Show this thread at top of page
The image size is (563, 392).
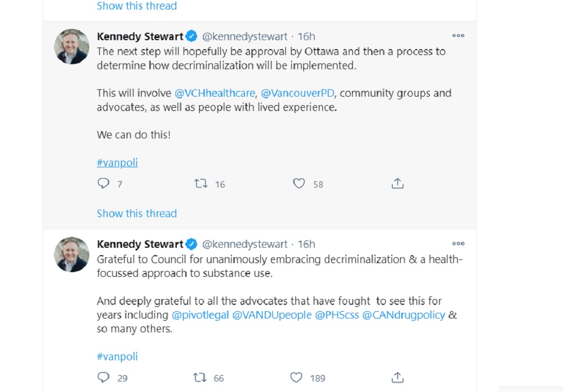point(137,6)
